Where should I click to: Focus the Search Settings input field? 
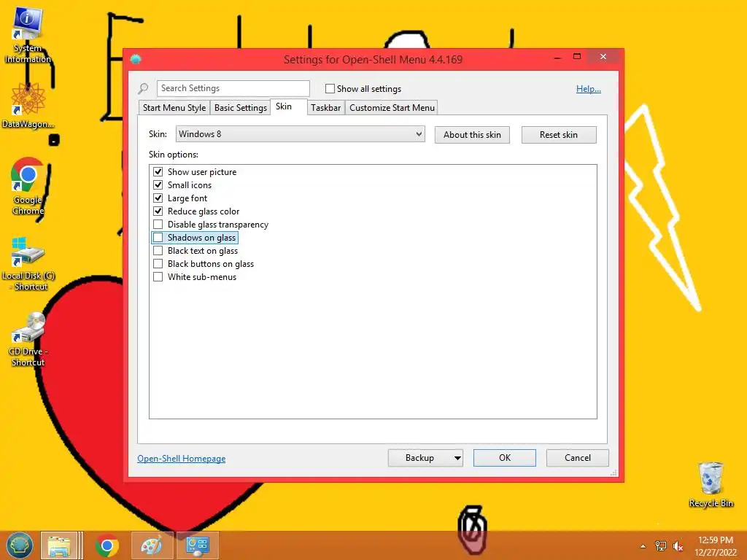[x=233, y=88]
